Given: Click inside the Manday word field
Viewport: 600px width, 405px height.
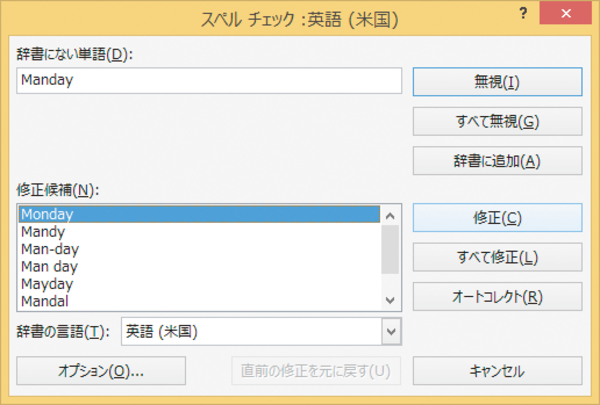Looking at the screenshot, I should click(x=209, y=81).
